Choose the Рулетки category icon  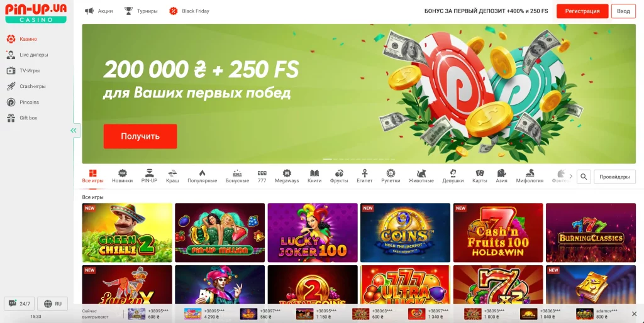[391, 173]
